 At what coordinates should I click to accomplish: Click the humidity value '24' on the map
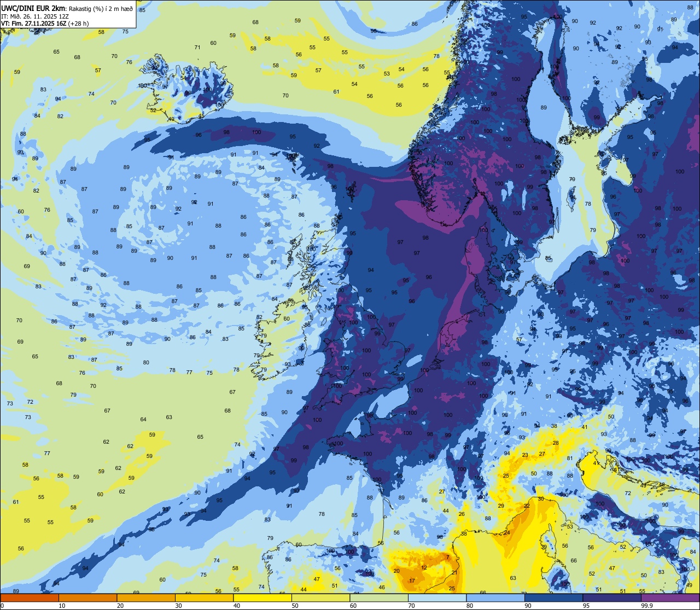[507, 533]
